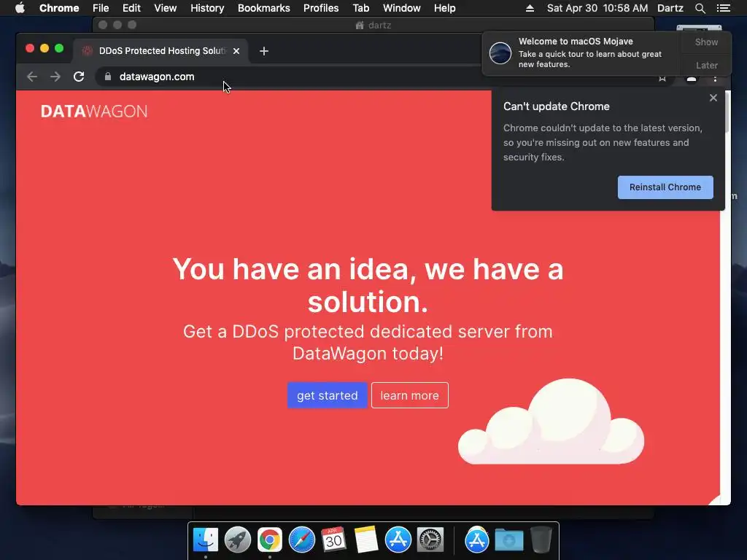This screenshot has width=747, height=560.
Task: View site info via the lock icon
Action: [x=108, y=77]
